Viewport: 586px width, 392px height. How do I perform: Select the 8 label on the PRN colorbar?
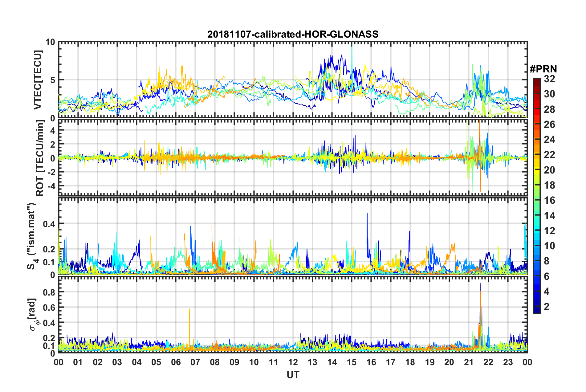click(x=547, y=261)
